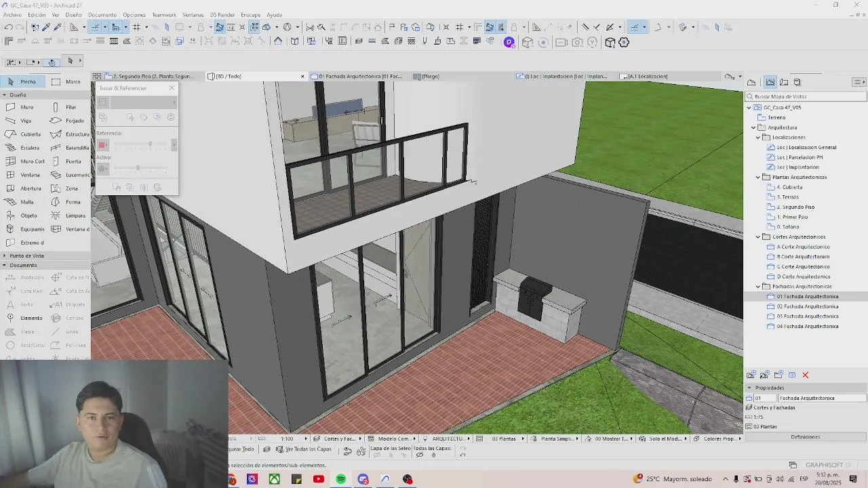Screen dimensions: 868x488
Task: Open YouTube from the taskbar
Action: 319,479
